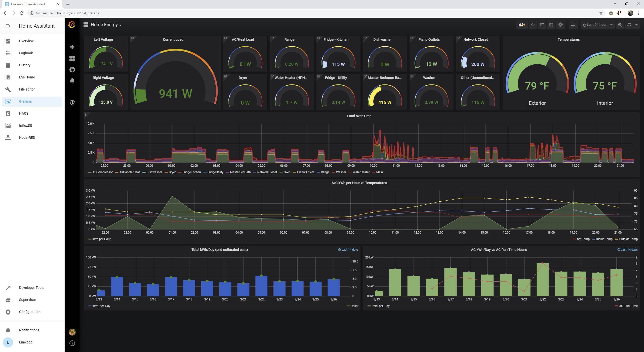Open the Create plus menu in Grafana
The width and height of the screenshot is (644, 352).
point(72,47)
